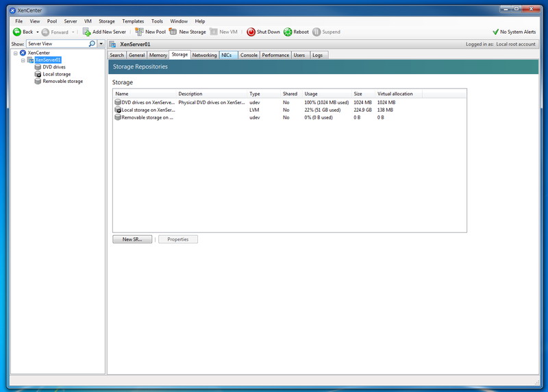Sort by the Virtual allocation column header
Screen dimensions: 548x392
click(x=399, y=94)
